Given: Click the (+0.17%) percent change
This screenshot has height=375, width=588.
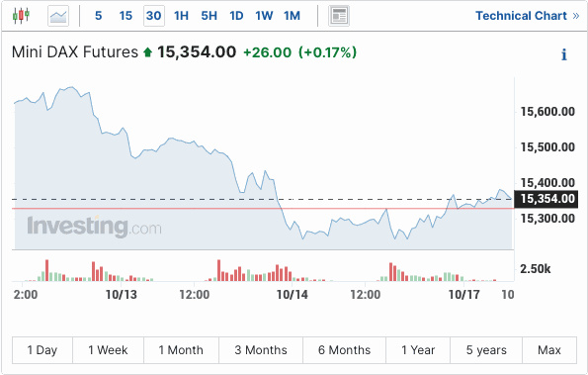Looking at the screenshot, I should point(327,52).
